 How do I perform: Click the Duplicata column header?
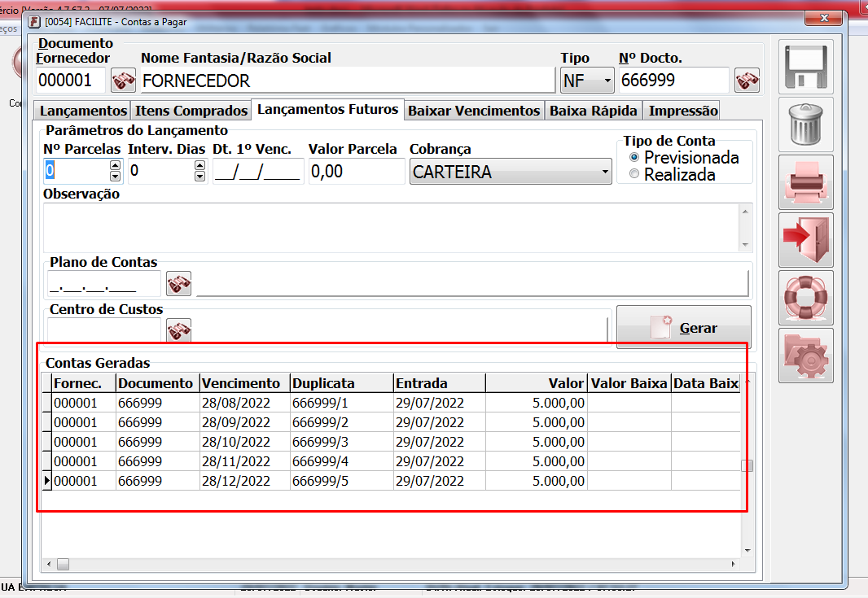click(x=342, y=383)
